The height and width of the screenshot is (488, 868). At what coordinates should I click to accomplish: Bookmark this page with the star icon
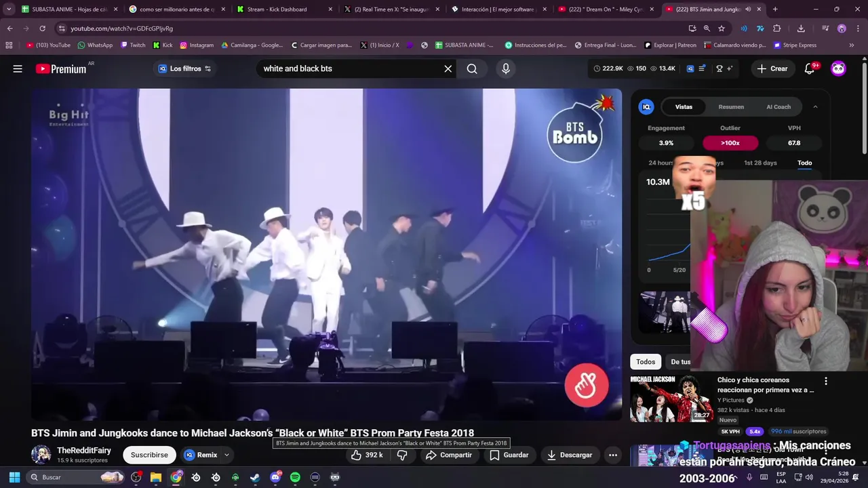coord(722,28)
